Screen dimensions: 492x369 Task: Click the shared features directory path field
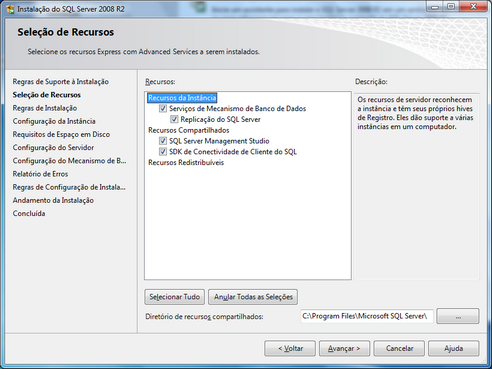367,316
